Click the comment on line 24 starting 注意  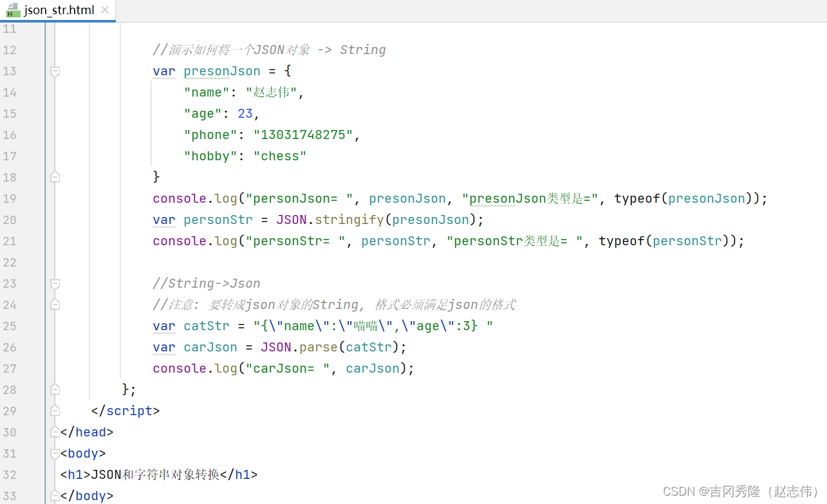pyautogui.click(x=335, y=304)
